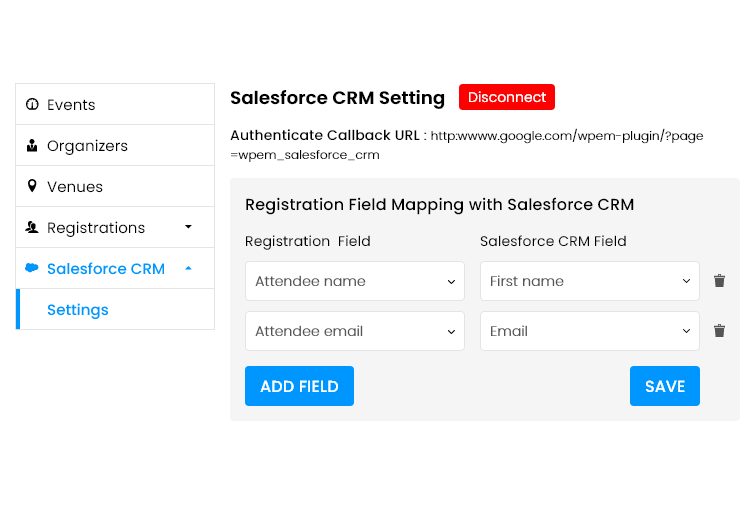Image resolution: width=755 pixels, height=505 pixels.
Task: Collapse the Salesforce CRM submenu arrow
Action: coord(188,268)
